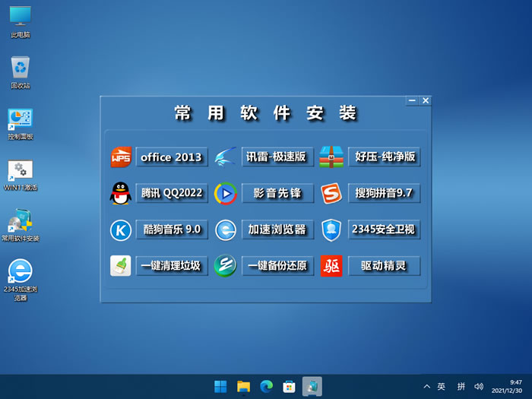Select WIN11激活 desktop shortcut
532x399 pixels.
21,176
